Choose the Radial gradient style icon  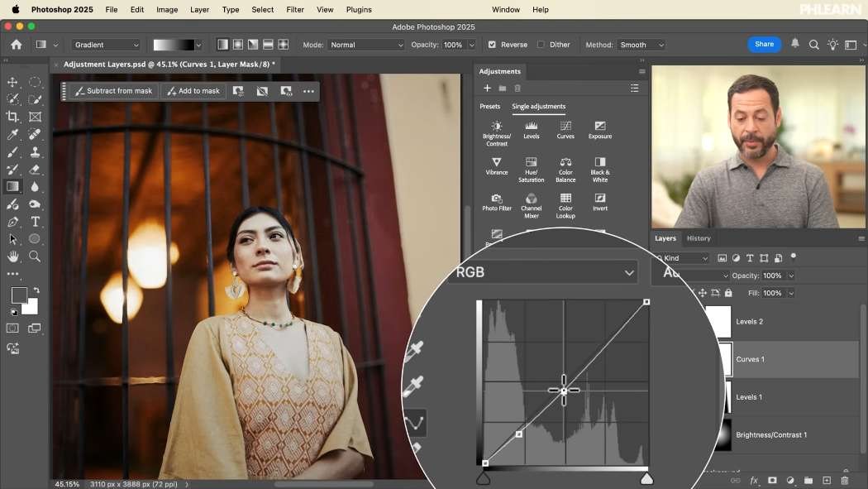(237, 45)
